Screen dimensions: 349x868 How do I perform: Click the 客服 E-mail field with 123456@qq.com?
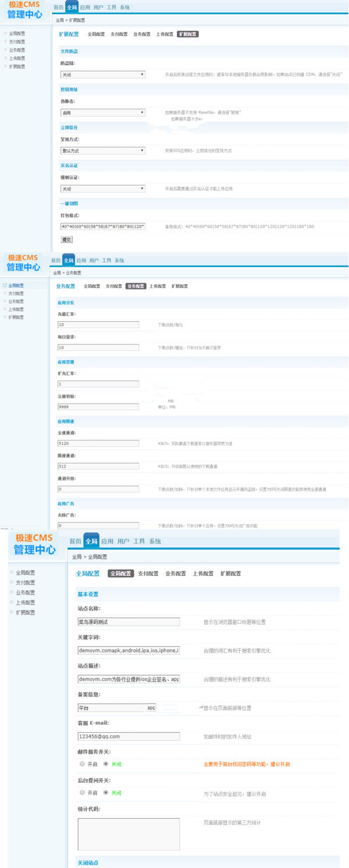(129, 736)
